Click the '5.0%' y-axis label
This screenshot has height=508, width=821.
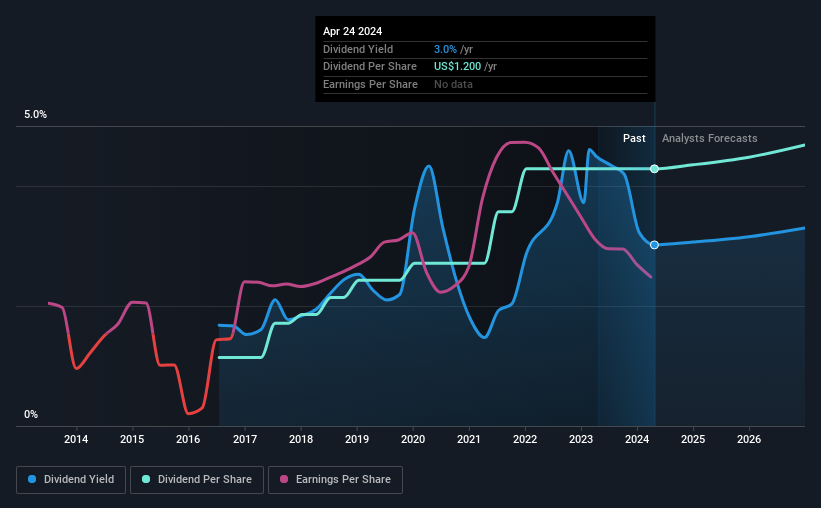35,115
